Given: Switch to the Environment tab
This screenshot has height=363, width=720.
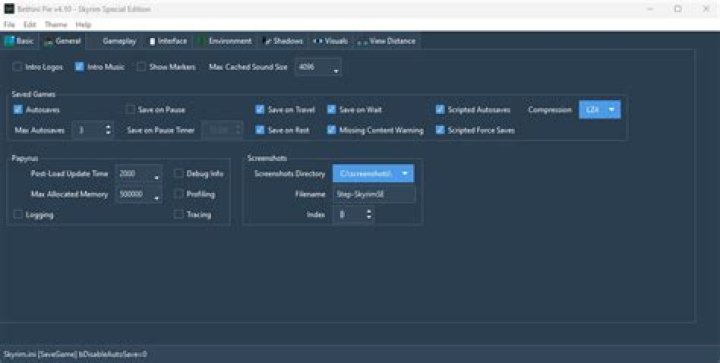Looking at the screenshot, I should (225, 41).
